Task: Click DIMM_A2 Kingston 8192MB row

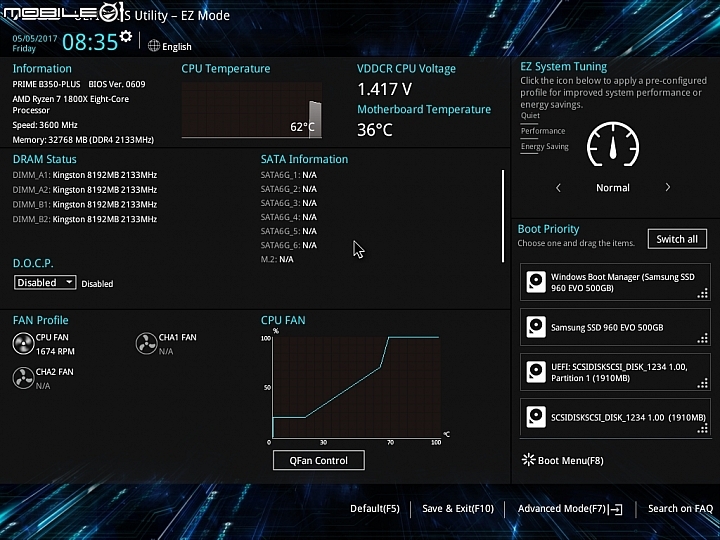Action: coord(84,190)
